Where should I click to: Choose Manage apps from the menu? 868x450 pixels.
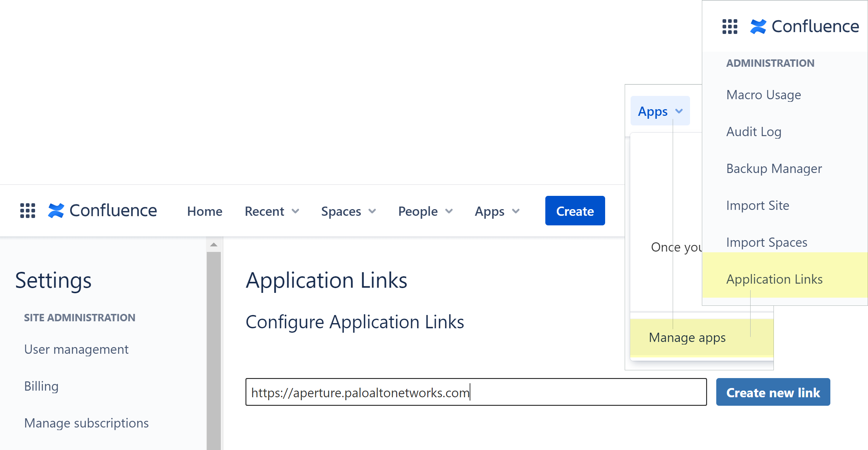coord(687,337)
